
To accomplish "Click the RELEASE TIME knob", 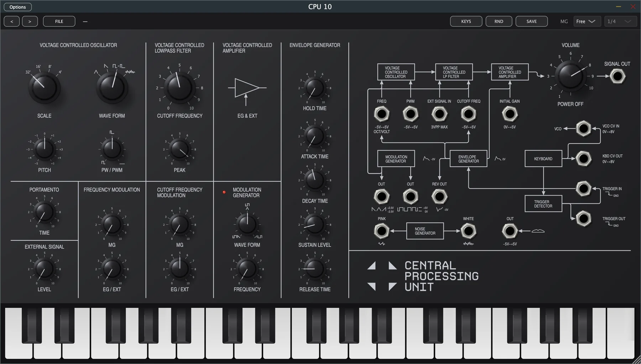I will [x=315, y=269].
